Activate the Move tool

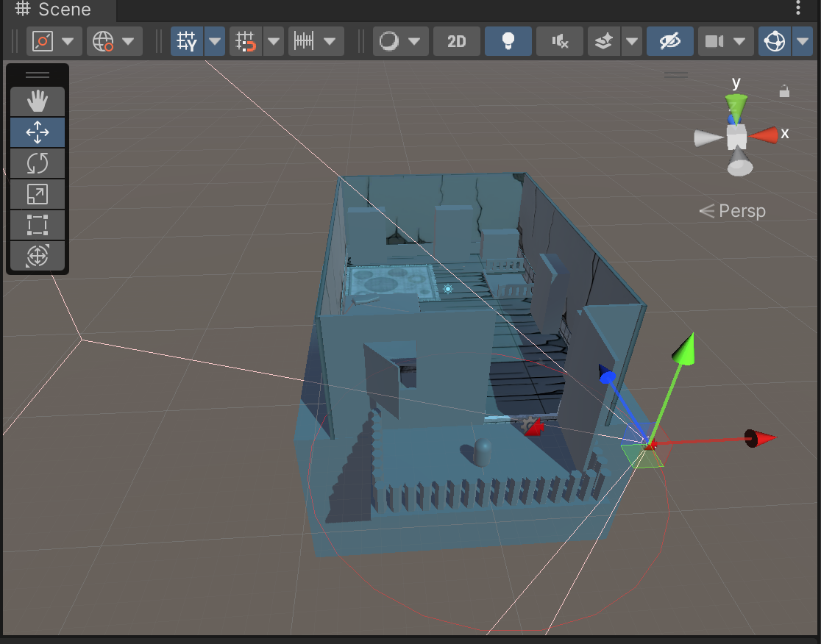(38, 132)
